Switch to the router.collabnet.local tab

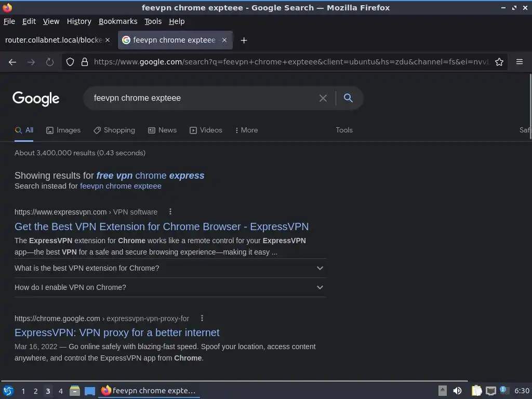54,40
